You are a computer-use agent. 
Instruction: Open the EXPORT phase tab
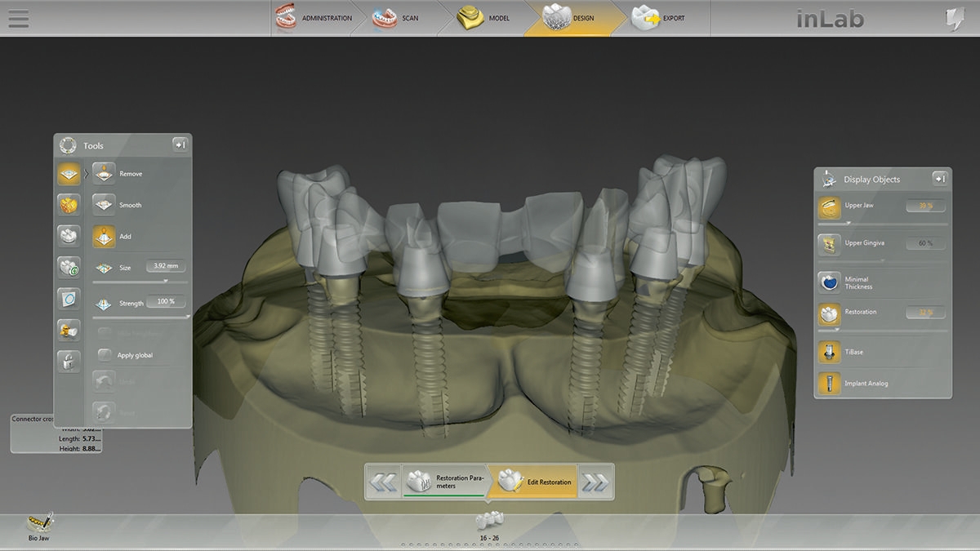click(x=661, y=18)
